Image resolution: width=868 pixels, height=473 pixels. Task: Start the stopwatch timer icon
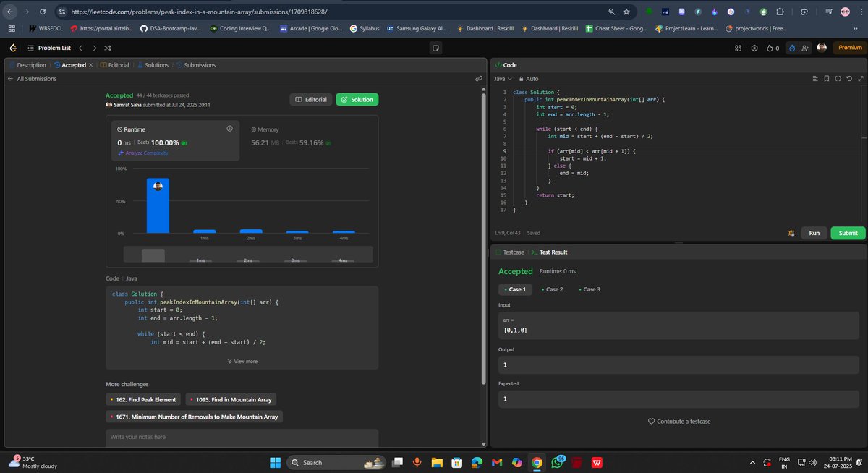792,48
